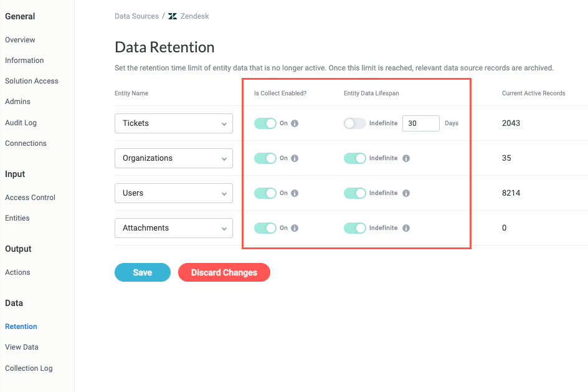Open the Attachments entity dropdown

click(173, 228)
